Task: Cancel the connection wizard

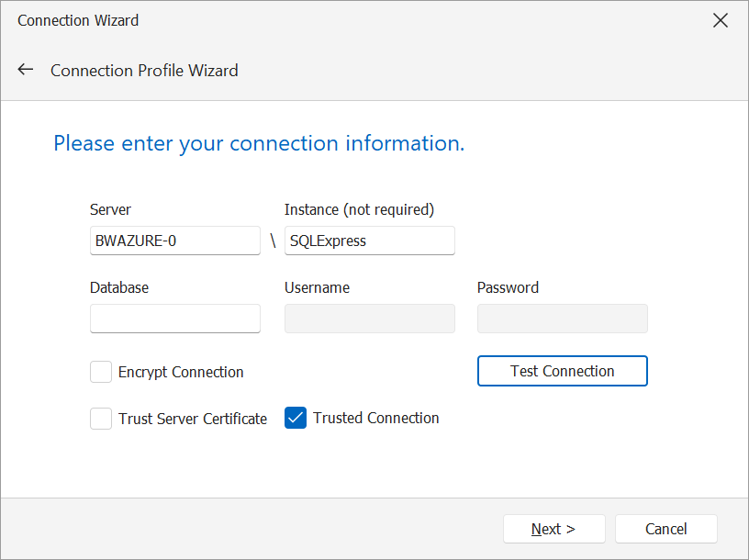Action: 665,529
